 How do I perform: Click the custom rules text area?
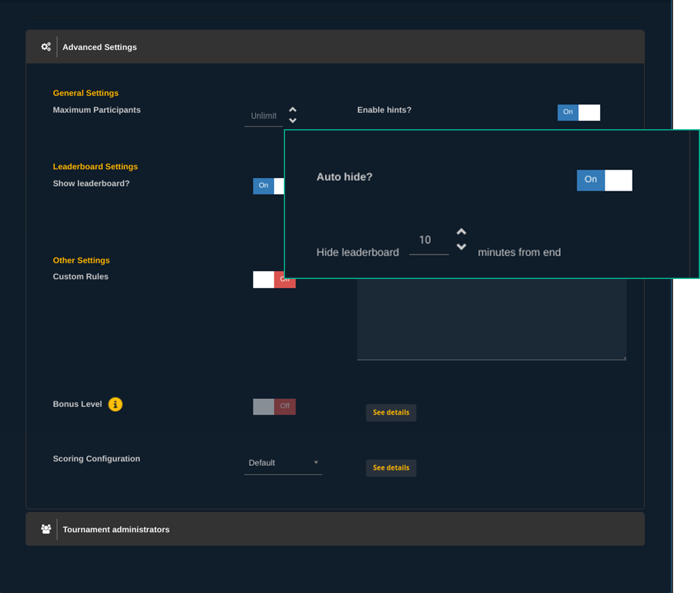tap(491, 319)
